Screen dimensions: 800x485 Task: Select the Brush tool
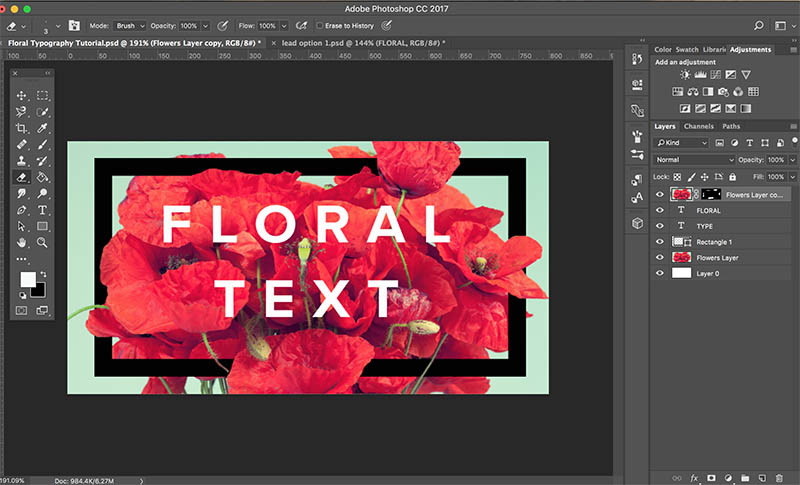click(x=42, y=144)
